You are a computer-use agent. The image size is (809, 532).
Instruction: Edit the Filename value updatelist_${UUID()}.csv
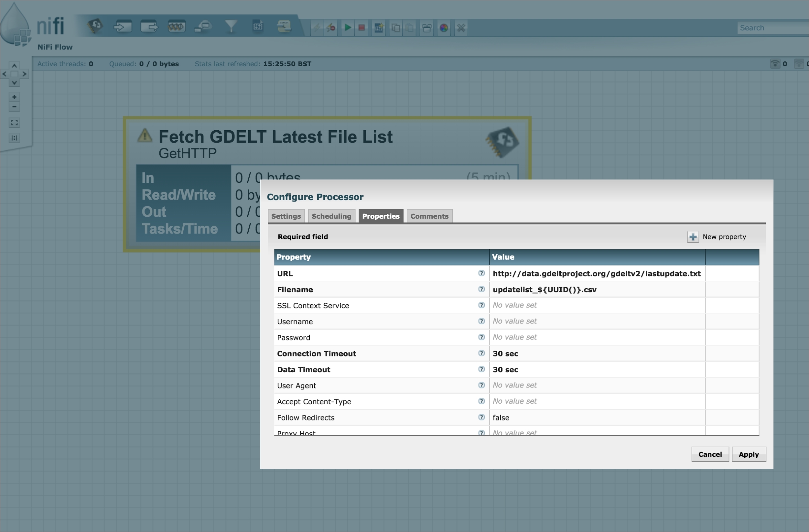coord(597,290)
